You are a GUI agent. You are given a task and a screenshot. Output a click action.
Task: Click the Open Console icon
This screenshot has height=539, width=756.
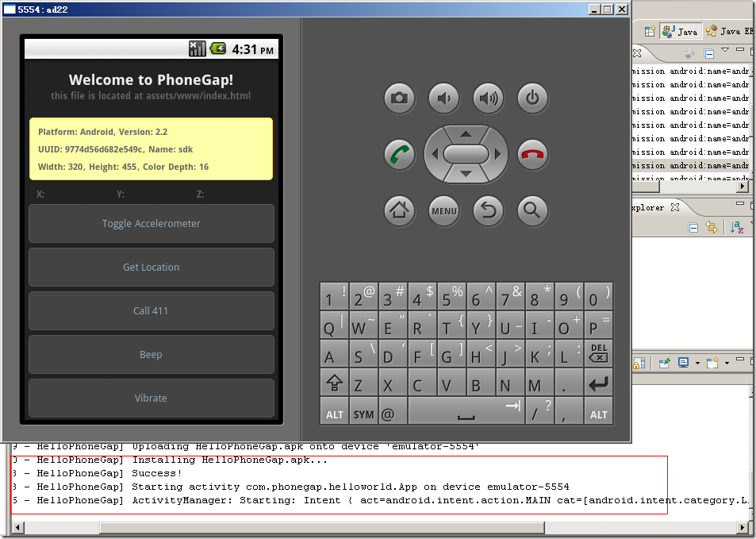[x=712, y=363]
